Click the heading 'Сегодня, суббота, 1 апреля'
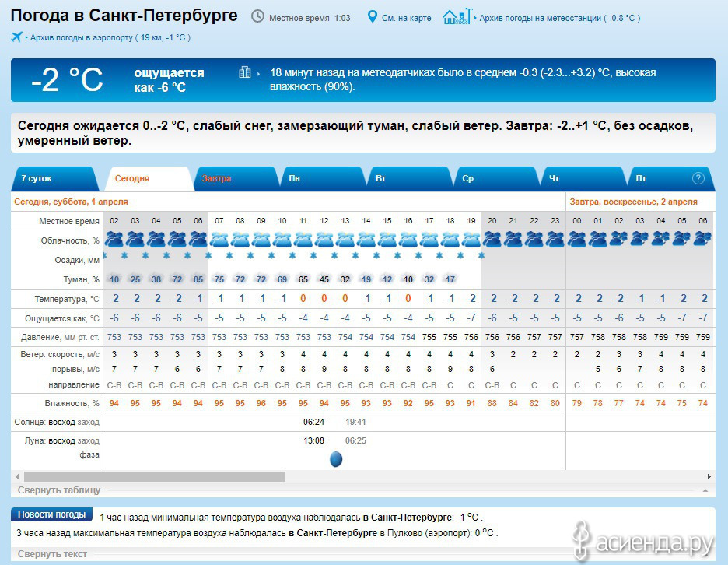Screen dimensions: 728x565 (x=71, y=202)
